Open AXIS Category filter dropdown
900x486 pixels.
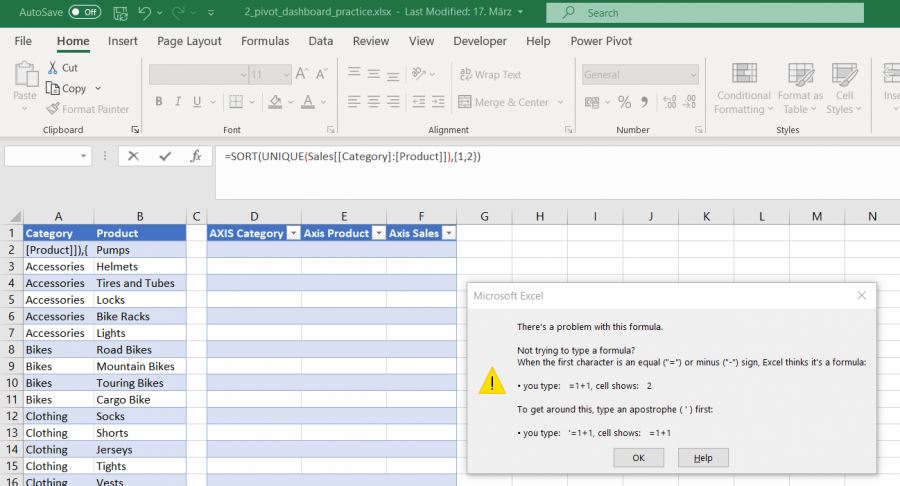click(x=293, y=233)
